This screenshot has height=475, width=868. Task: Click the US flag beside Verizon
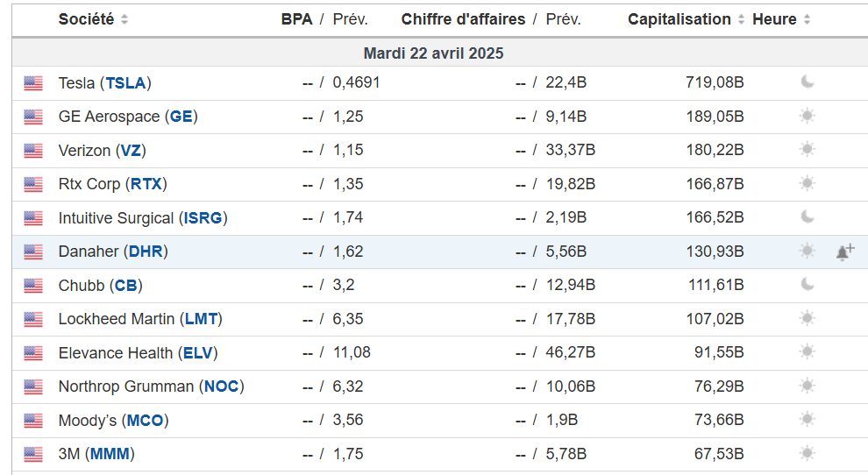click(33, 151)
